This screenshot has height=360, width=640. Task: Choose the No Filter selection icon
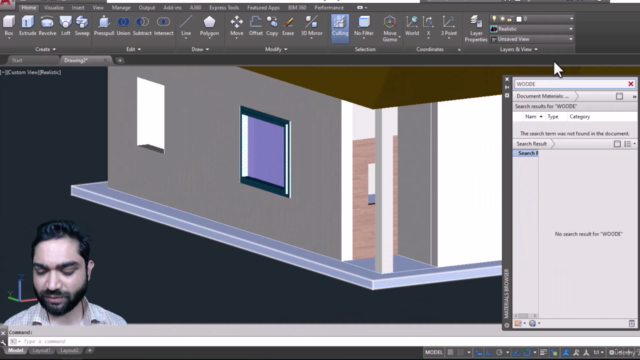pyautogui.click(x=364, y=26)
